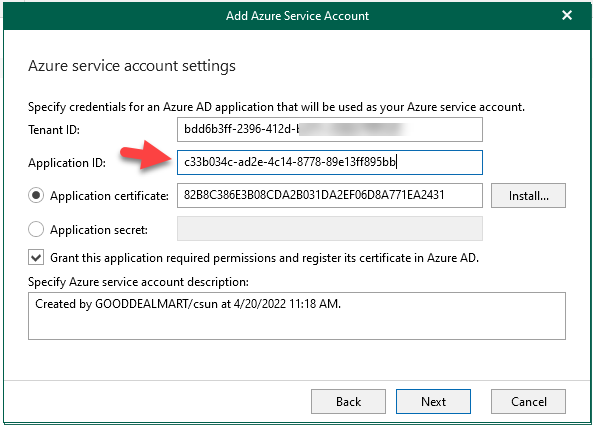Click the disabled Application secret field
Viewport: 593px width, 425px height.
(x=330, y=228)
